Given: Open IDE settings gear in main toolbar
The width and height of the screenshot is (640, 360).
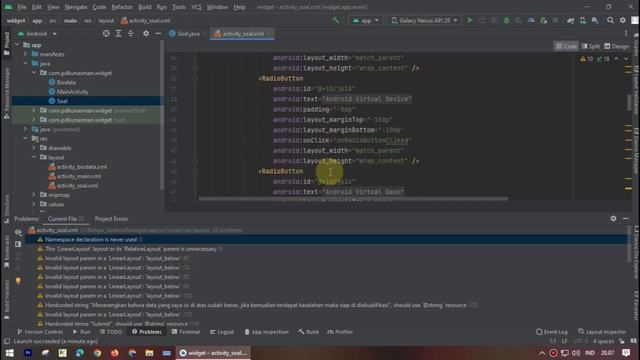Looking at the screenshot, I should click(x=622, y=20).
